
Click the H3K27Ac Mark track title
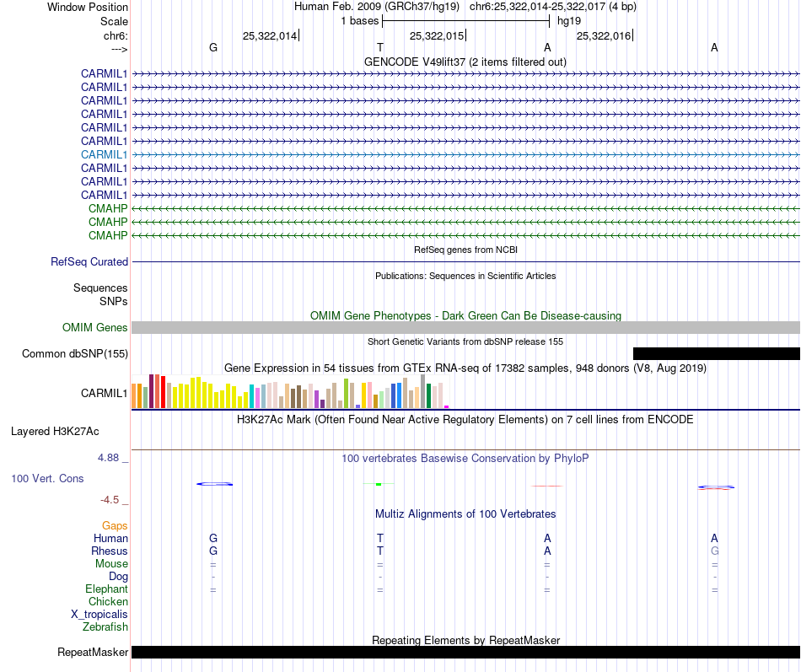coord(465,420)
